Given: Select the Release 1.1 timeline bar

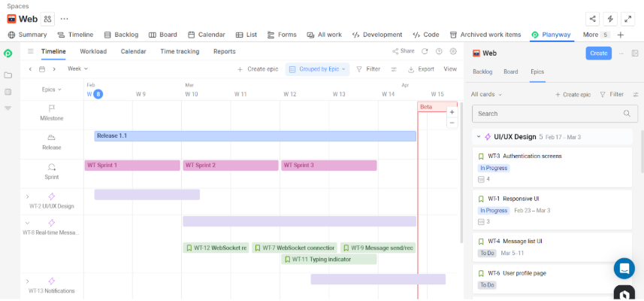Looking at the screenshot, I should 255,136.
